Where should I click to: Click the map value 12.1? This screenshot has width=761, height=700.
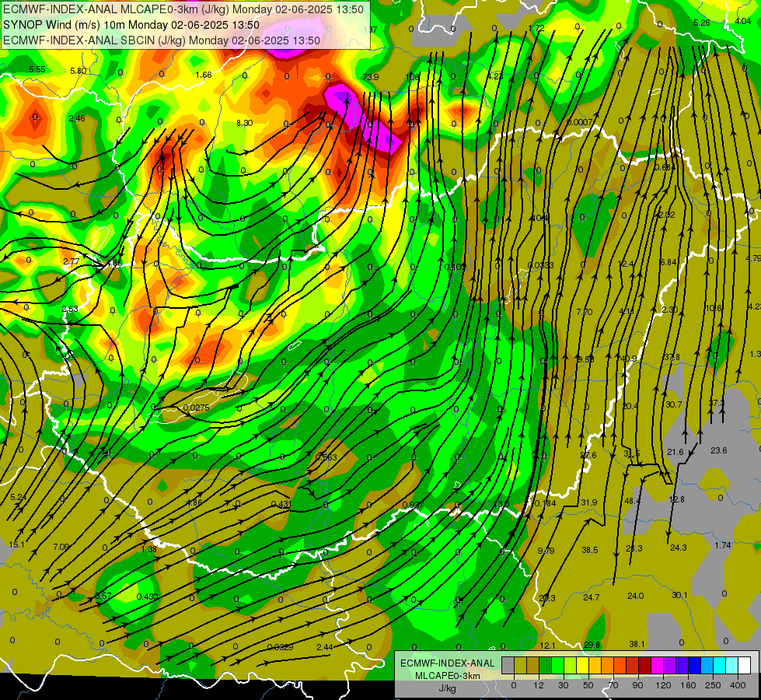(x=547, y=645)
